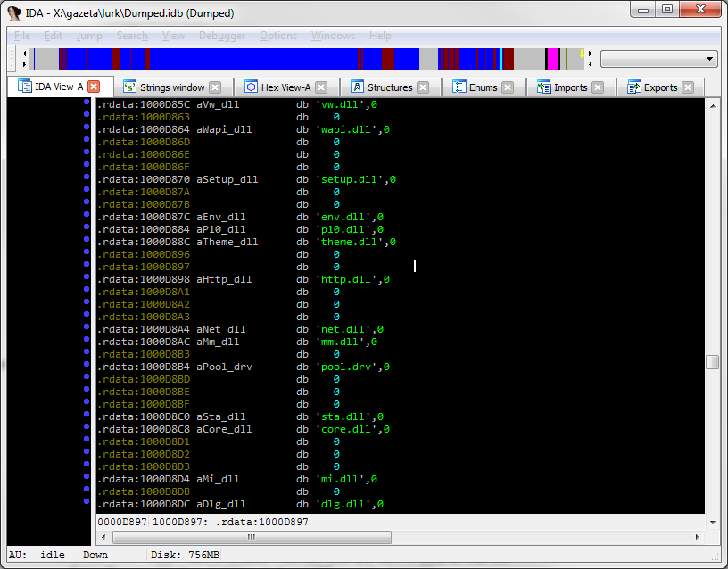Image resolution: width=728 pixels, height=569 pixels.
Task: Click the vertical scrollbar thumb
Action: click(712, 361)
